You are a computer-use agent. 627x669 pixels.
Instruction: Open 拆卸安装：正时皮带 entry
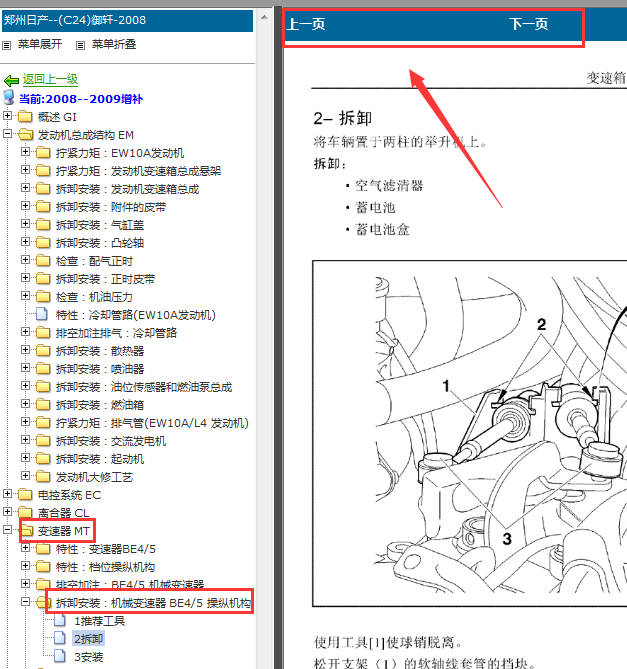pyautogui.click(x=105, y=279)
